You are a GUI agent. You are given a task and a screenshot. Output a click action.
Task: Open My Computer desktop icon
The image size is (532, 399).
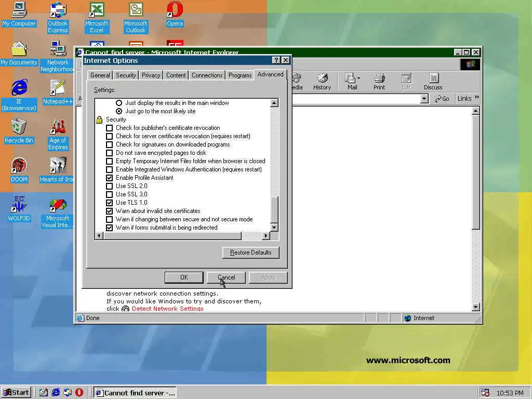click(x=19, y=15)
